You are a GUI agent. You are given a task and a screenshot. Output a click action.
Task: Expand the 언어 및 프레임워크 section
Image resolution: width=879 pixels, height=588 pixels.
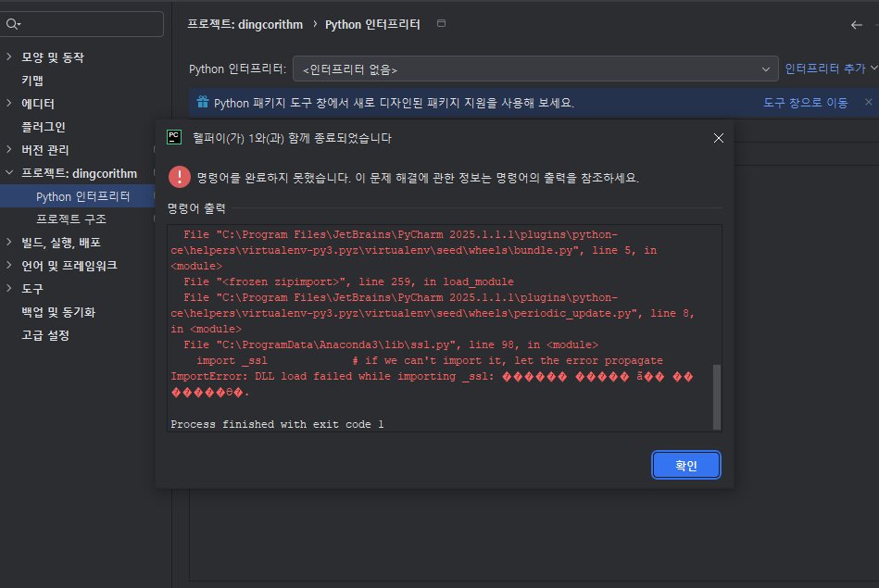[9, 265]
